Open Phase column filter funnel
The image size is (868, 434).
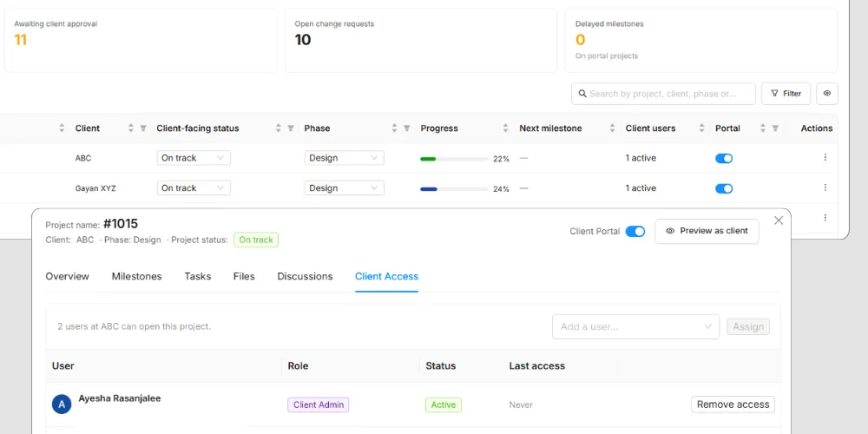406,128
